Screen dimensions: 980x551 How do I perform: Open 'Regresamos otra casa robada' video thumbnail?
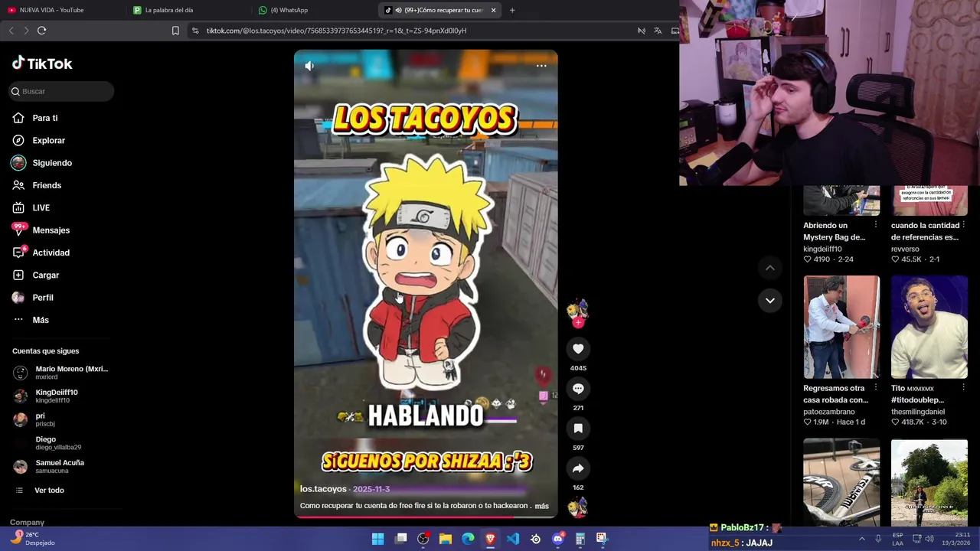[841, 327]
